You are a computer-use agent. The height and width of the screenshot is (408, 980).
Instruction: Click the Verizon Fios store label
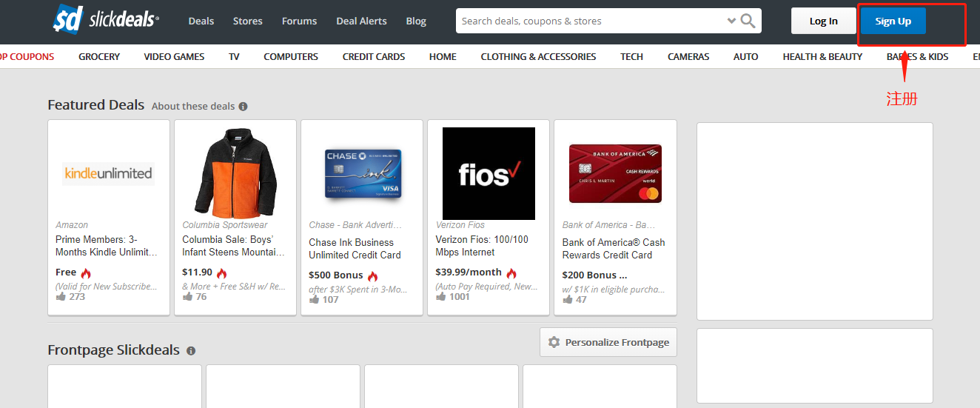point(460,225)
